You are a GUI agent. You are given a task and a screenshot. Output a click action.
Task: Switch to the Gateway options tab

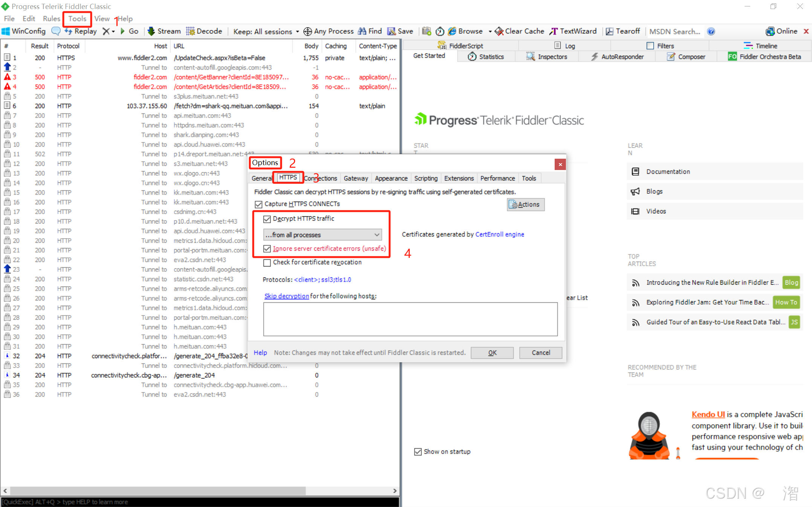[x=355, y=178]
